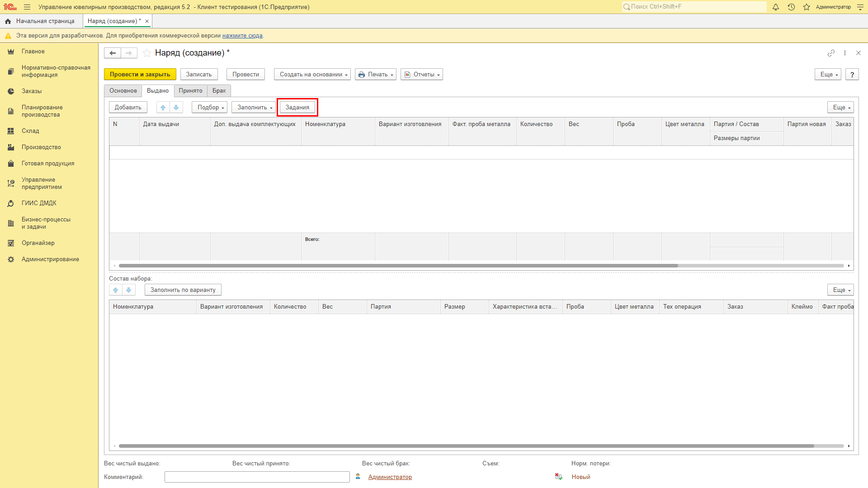This screenshot has height=488, width=868.
Task: Click the user icon beside Администратор link
Action: (358, 476)
